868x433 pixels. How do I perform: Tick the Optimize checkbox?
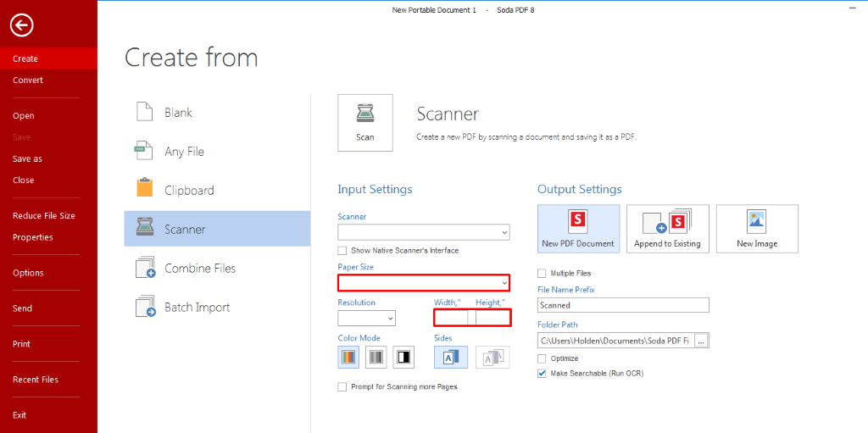(x=542, y=358)
